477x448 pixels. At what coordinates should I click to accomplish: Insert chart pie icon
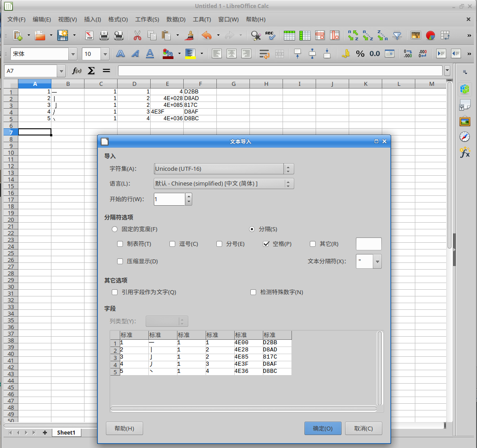431,36
